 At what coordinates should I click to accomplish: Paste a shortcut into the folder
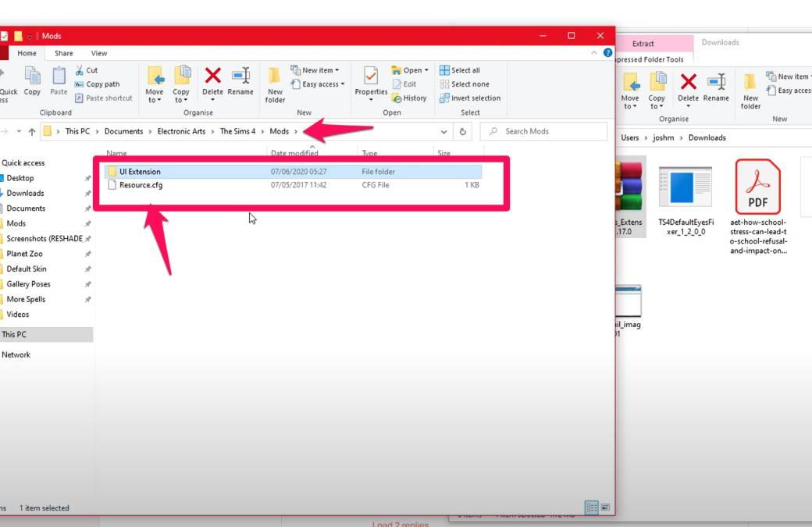(100, 97)
